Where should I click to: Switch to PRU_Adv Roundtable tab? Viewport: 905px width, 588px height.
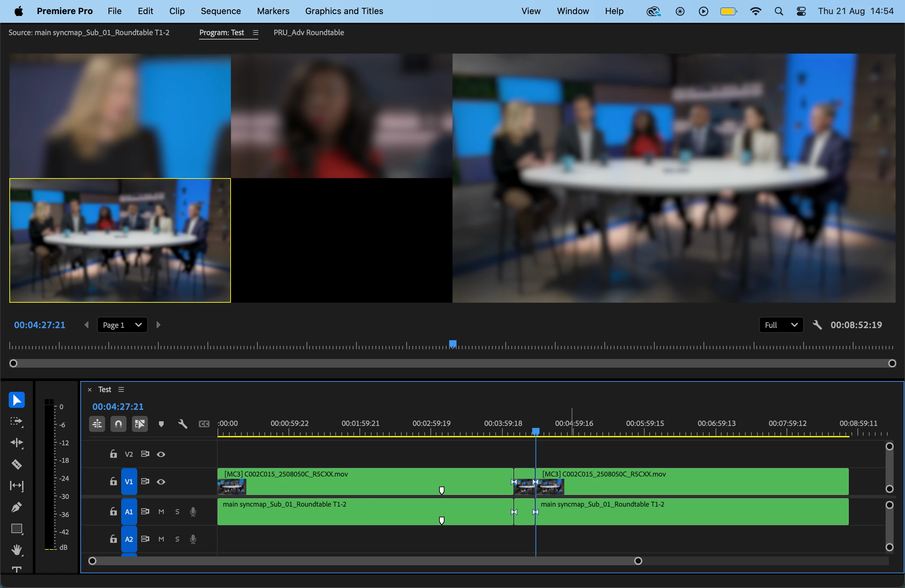point(308,33)
